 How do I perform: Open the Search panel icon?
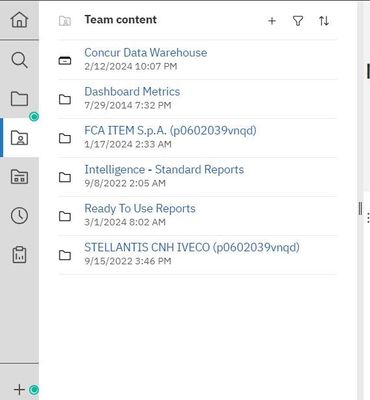[19, 60]
